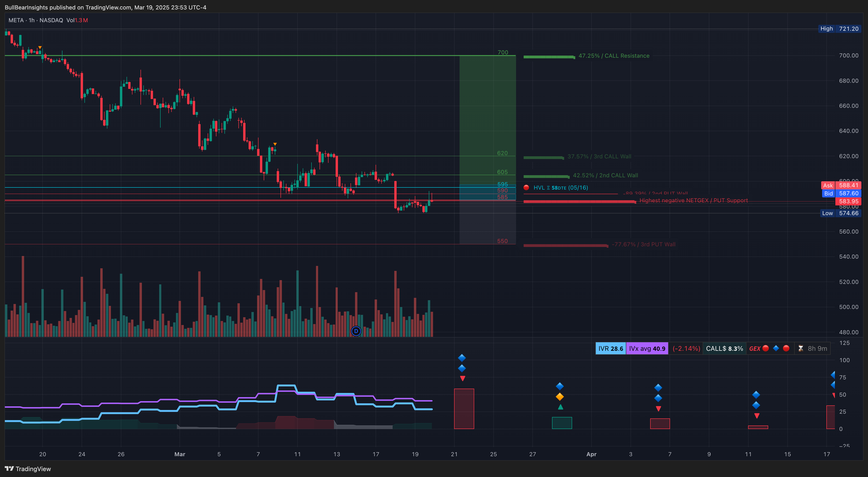Click the tall red expiration bar near date 21

[464, 409]
